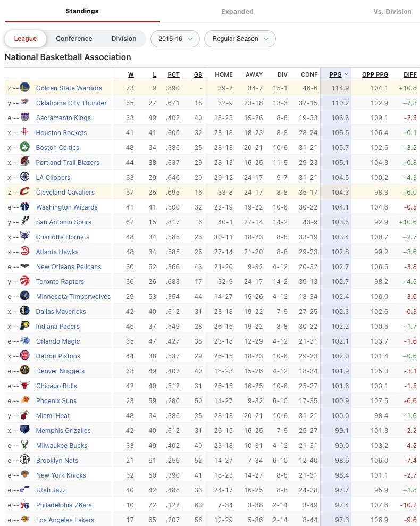This screenshot has width=420, height=526.
Task: Sort table by PCT column
Action: coord(173,74)
